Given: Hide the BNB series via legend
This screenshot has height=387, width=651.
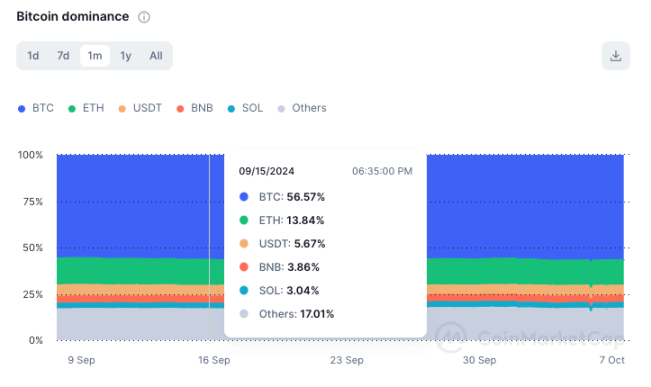Looking at the screenshot, I should point(195,108).
